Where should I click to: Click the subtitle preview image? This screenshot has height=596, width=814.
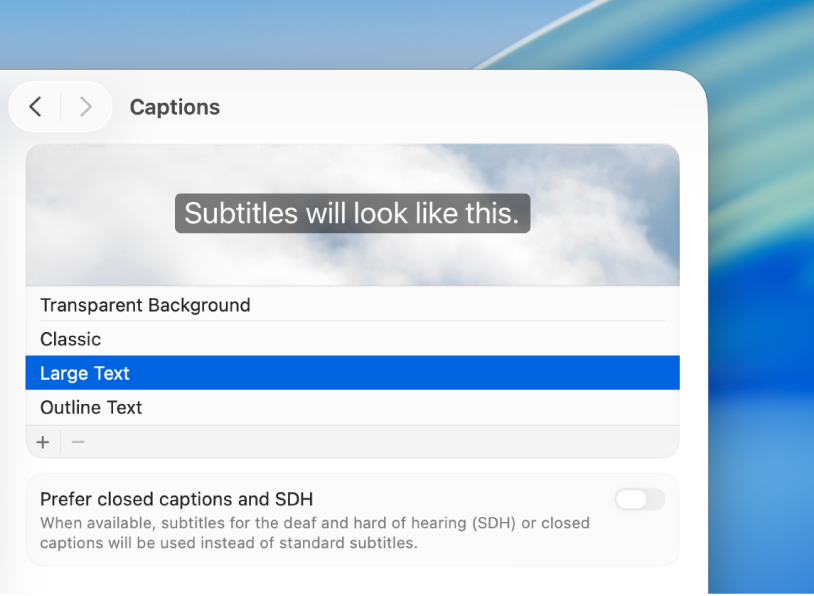tap(352, 215)
